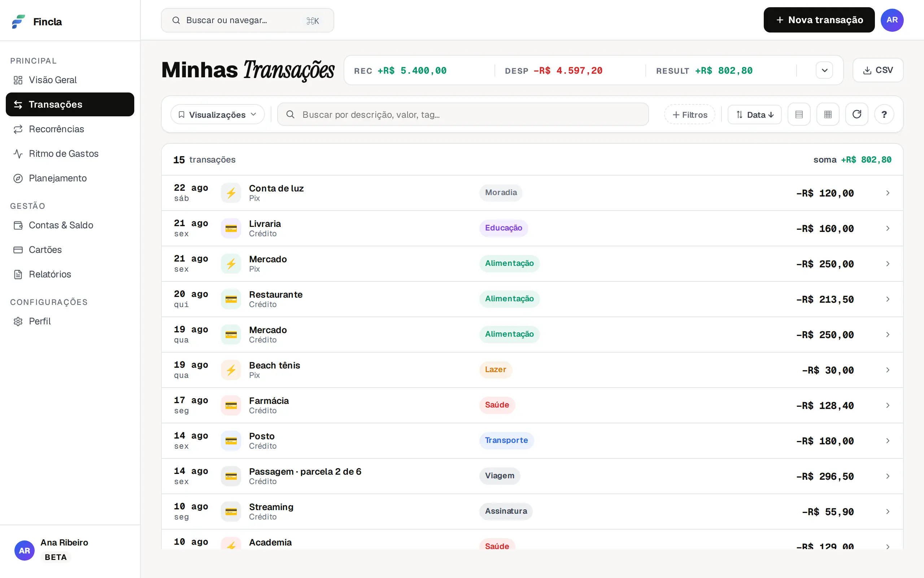This screenshot has height=578, width=924.
Task: Open the Streaming row chevron
Action: pyautogui.click(x=888, y=512)
